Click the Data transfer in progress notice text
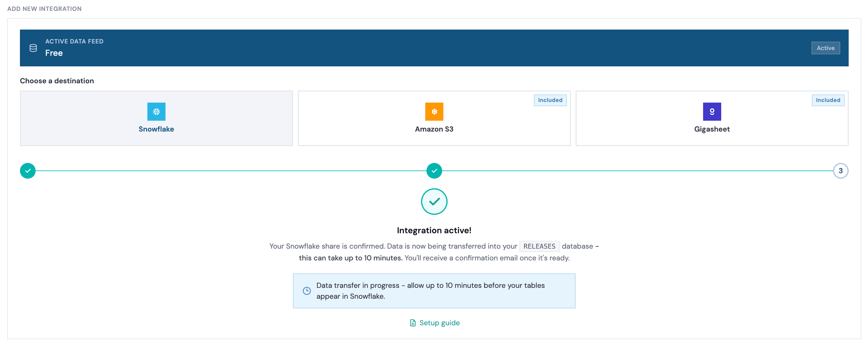This screenshot has width=868, height=347. 430,291
